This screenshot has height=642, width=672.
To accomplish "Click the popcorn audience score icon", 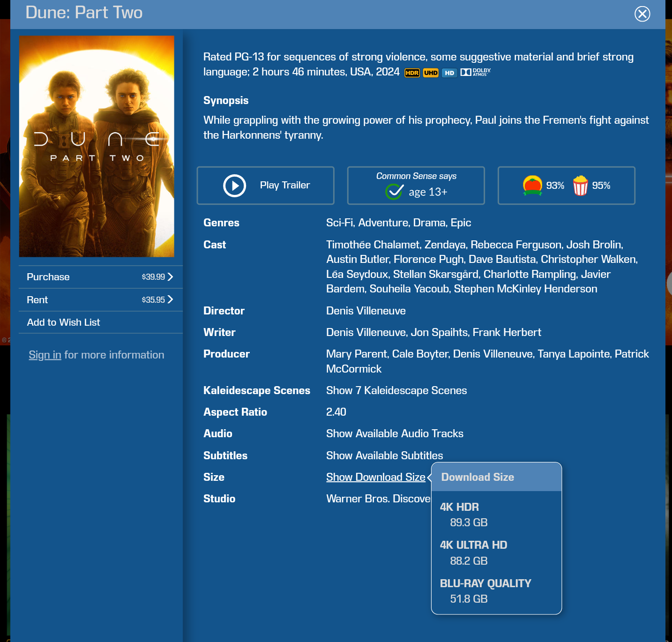I will click(x=580, y=186).
